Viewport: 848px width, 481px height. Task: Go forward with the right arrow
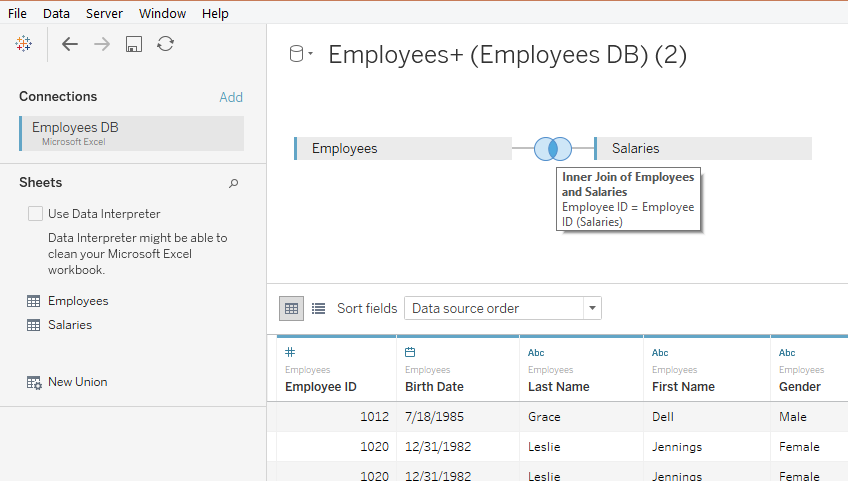click(102, 44)
